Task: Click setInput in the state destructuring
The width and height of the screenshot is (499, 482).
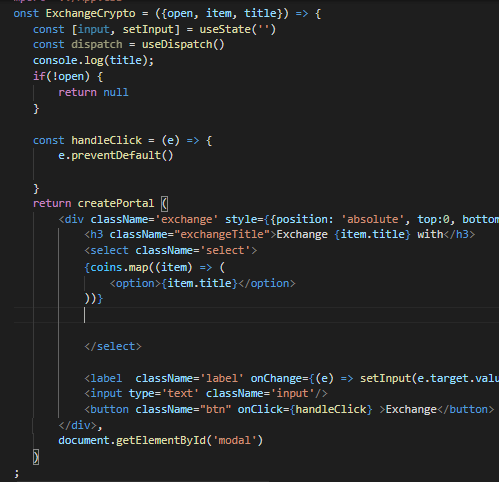Action: (x=148, y=29)
